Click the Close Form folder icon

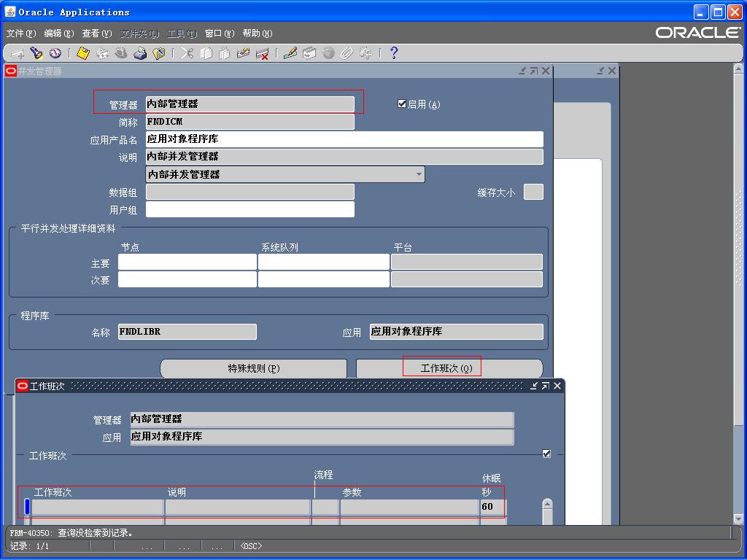158,53
